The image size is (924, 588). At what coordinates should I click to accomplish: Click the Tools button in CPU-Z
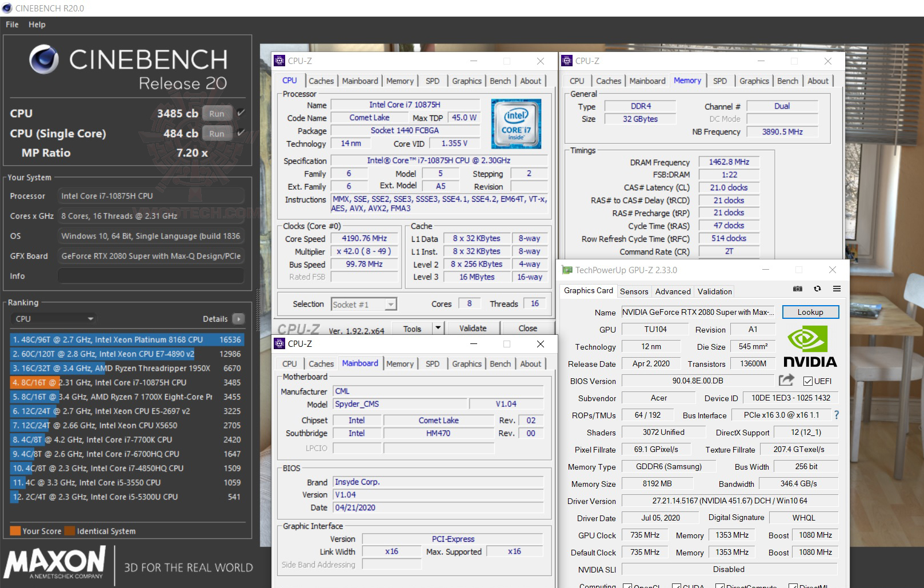(x=412, y=328)
